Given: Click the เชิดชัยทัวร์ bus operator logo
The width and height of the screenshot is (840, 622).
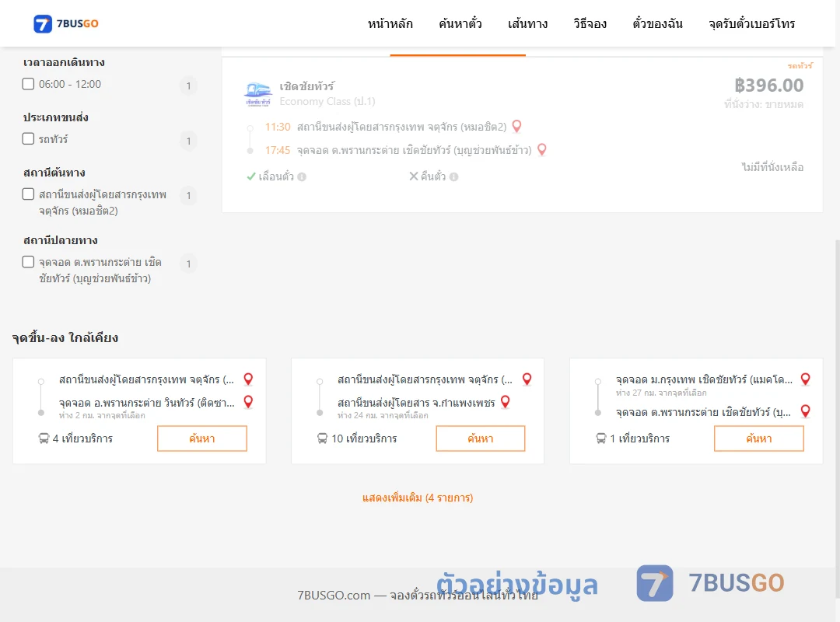Looking at the screenshot, I should (x=258, y=94).
